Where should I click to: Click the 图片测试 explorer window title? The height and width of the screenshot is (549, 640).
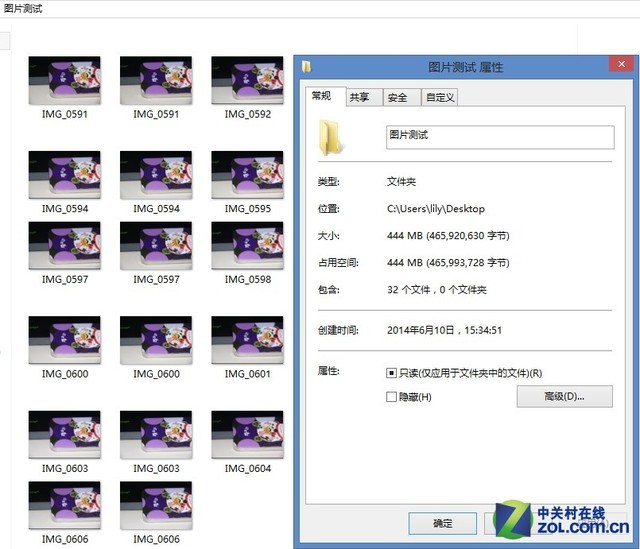click(x=22, y=7)
